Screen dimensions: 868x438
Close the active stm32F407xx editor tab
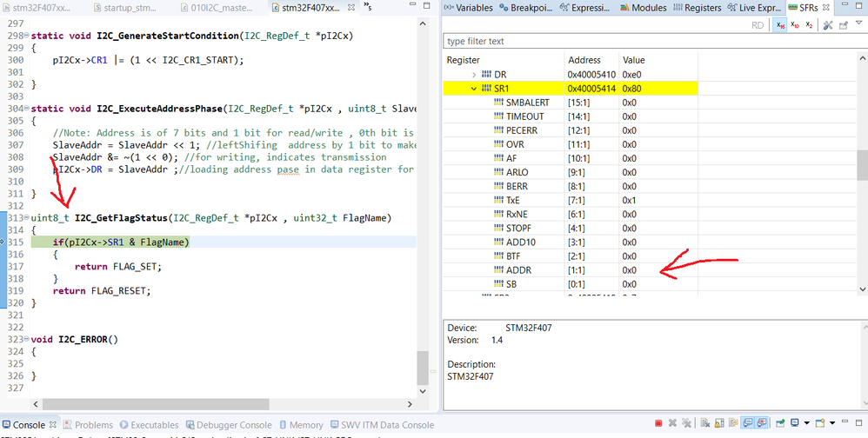tap(352, 8)
